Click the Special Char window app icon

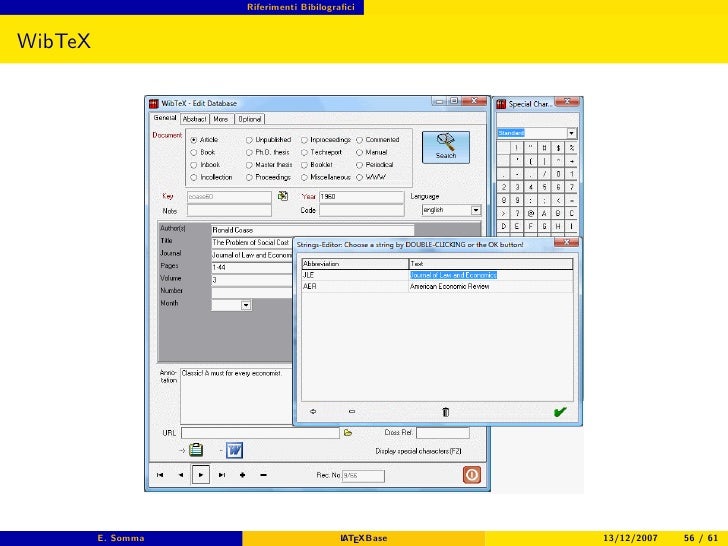coord(501,104)
